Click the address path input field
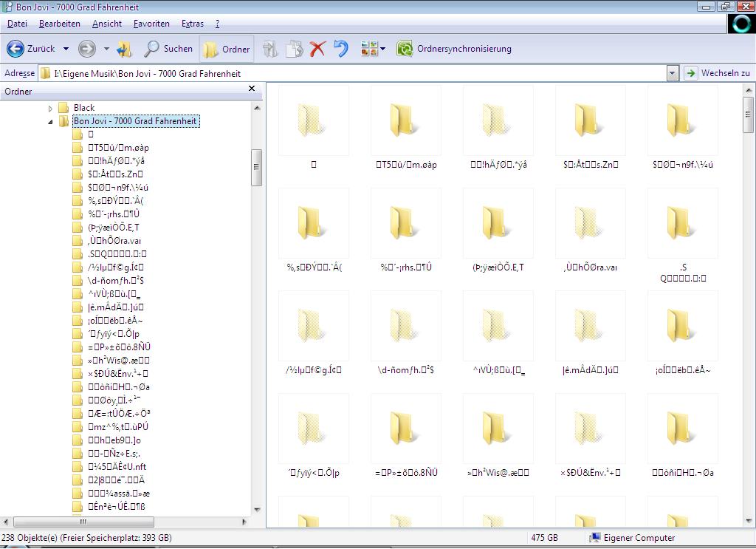The height and width of the screenshot is (549, 756). (354, 73)
